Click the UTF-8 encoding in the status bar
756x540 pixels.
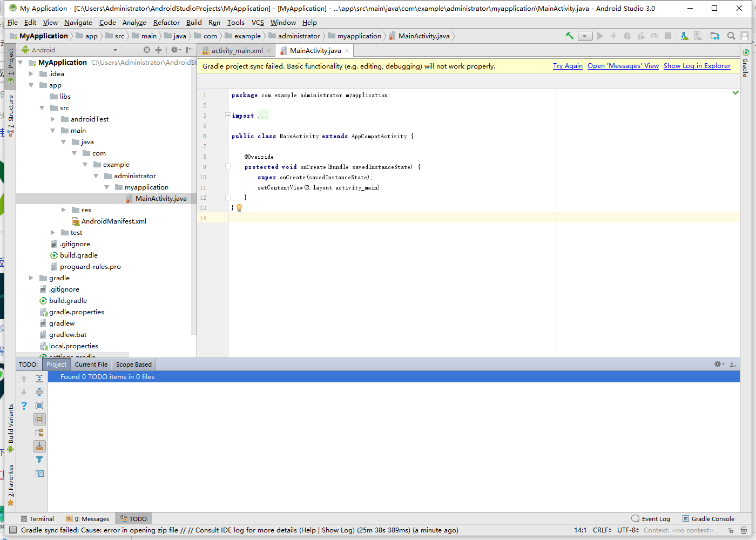628,530
